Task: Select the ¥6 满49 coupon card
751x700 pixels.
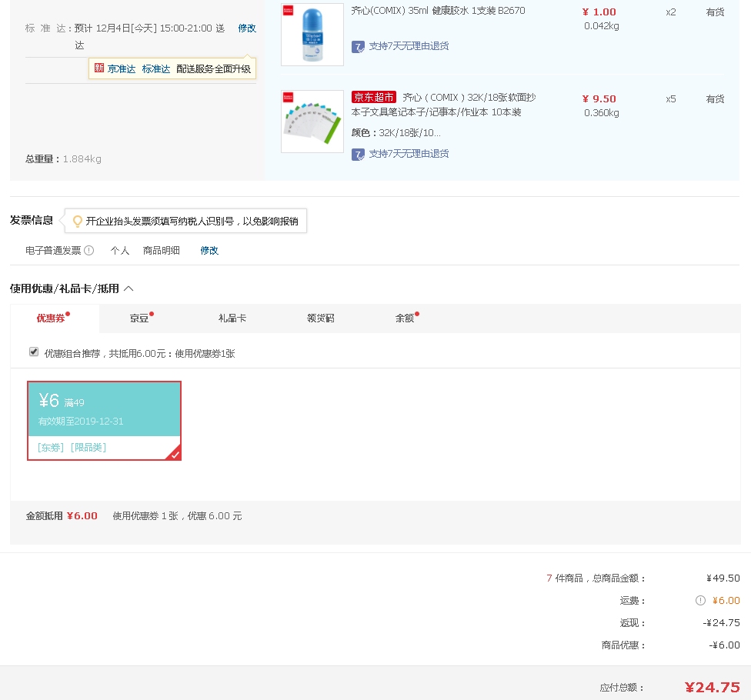Action: (x=105, y=421)
